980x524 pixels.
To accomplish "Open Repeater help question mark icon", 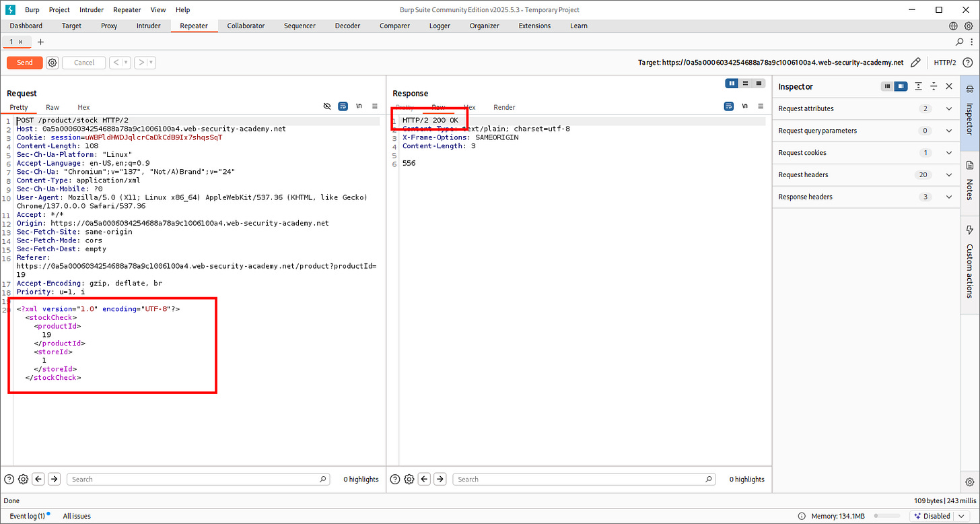I will [969, 63].
